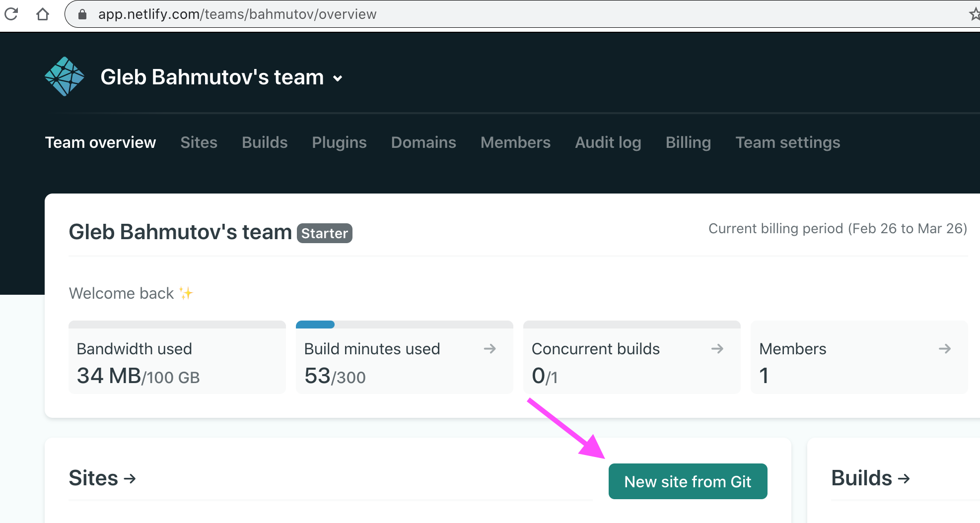
Task: Click the Current billing period text
Action: pyautogui.click(x=838, y=228)
